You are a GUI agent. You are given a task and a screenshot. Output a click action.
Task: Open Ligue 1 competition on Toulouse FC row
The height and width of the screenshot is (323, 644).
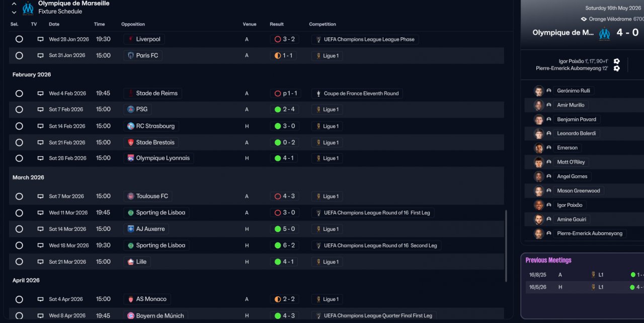[327, 197]
